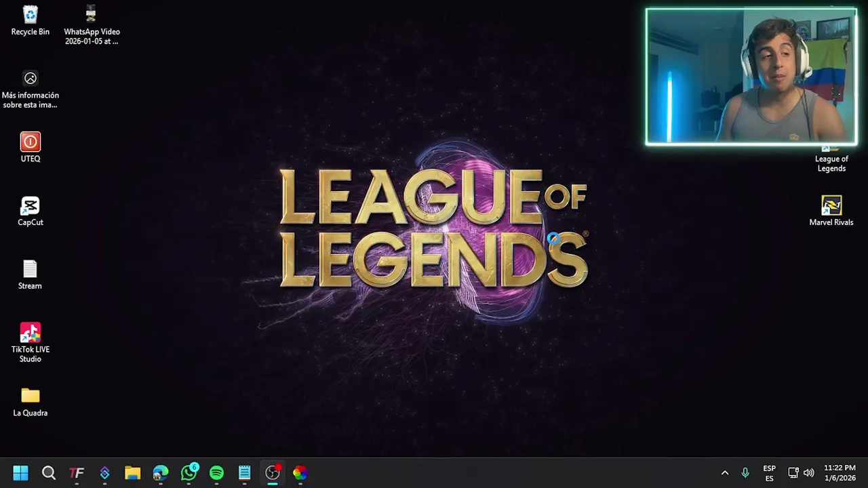Open taskbar Search
The image size is (868, 488).
[49, 473]
